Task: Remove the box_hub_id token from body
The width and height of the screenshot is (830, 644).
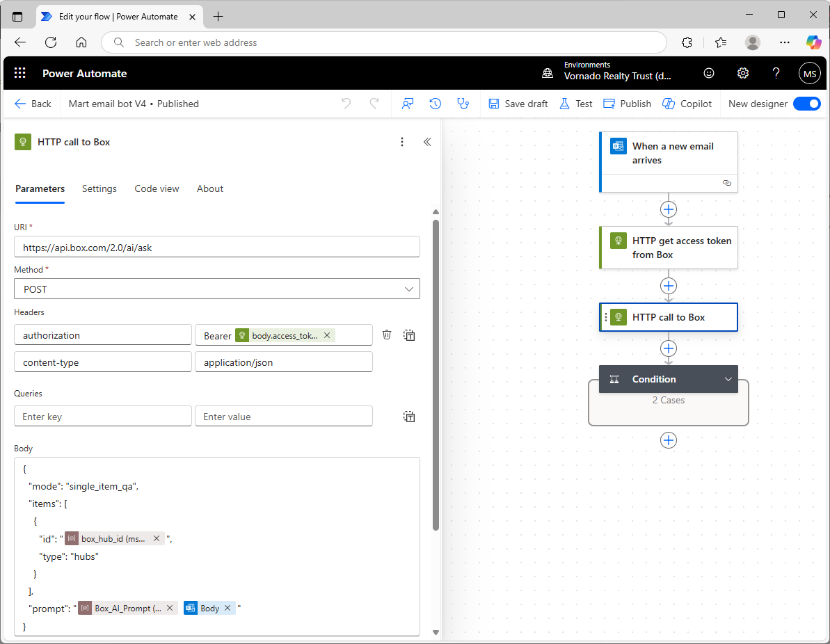Action: pos(157,538)
